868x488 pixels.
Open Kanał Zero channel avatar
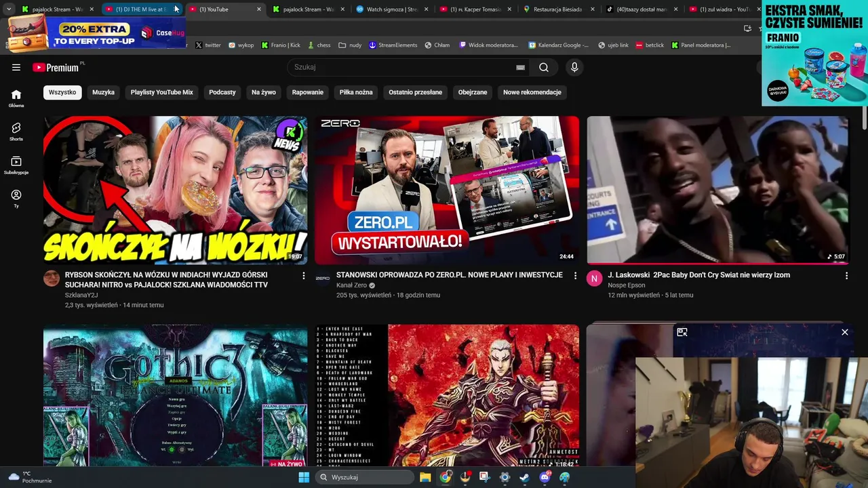pyautogui.click(x=323, y=279)
